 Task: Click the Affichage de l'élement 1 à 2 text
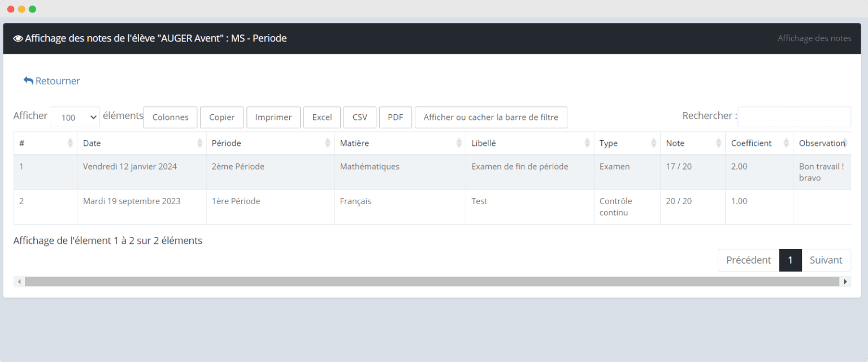point(108,240)
